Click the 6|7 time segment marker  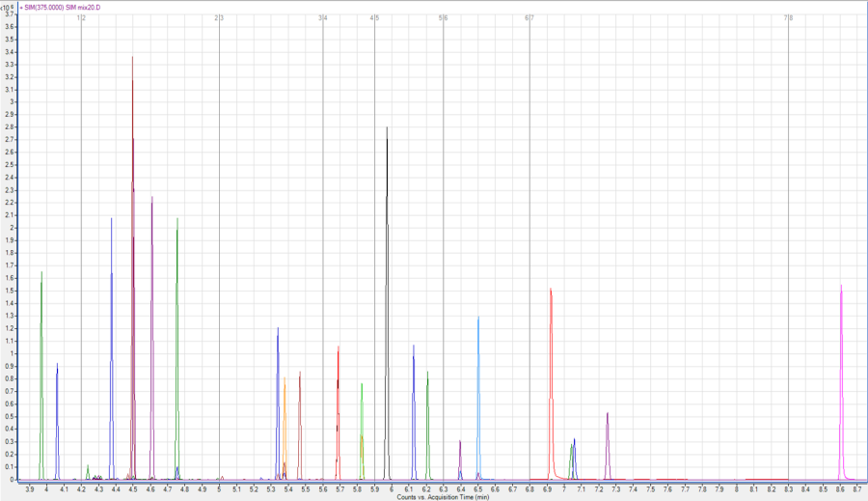point(529,18)
